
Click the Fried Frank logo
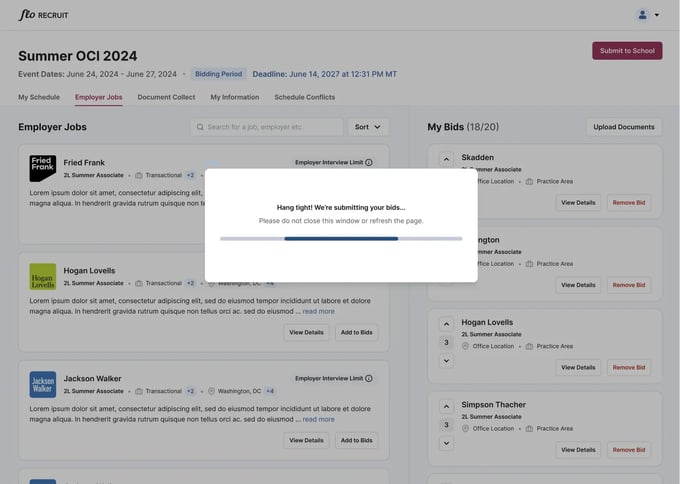coord(42,168)
